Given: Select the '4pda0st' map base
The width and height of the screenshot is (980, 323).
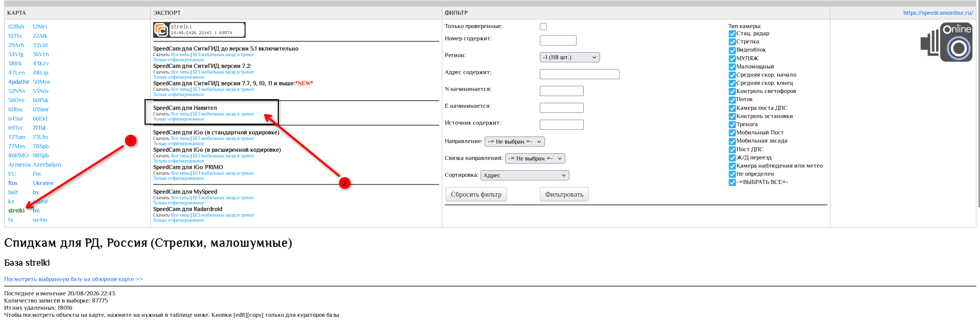Looking at the screenshot, I should point(18,82).
